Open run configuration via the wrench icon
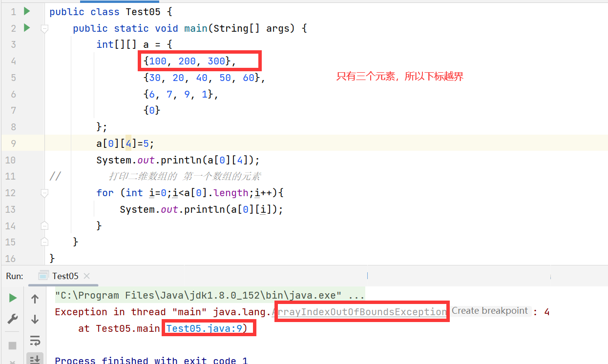 coord(13,319)
